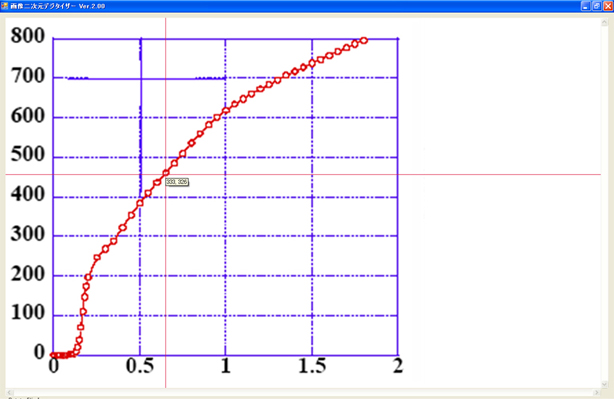
Task: Click the horizontal scrollbar left arrow
Action: (x=9, y=392)
